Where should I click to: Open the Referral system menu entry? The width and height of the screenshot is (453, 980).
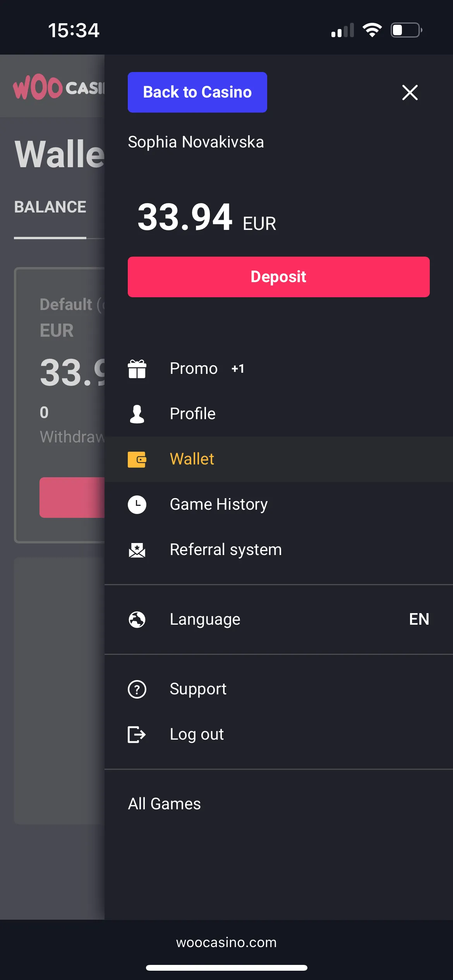pyautogui.click(x=226, y=550)
